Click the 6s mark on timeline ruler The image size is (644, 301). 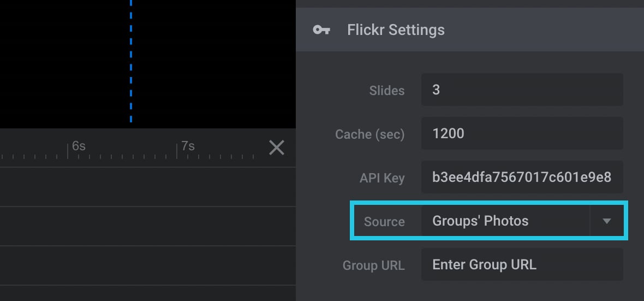[x=79, y=146]
